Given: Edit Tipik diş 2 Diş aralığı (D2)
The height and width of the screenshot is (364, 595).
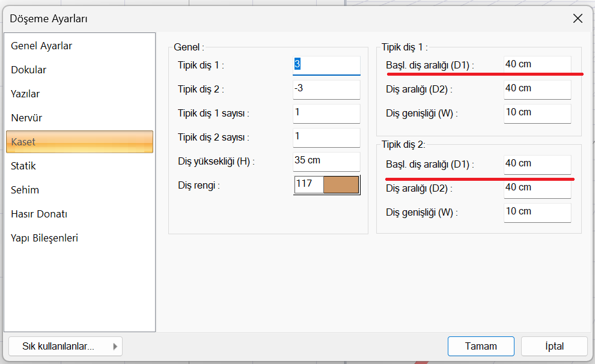Looking at the screenshot, I should 537,188.
